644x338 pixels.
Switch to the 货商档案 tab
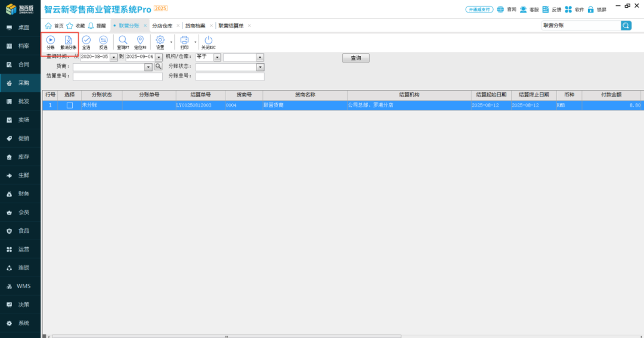195,26
